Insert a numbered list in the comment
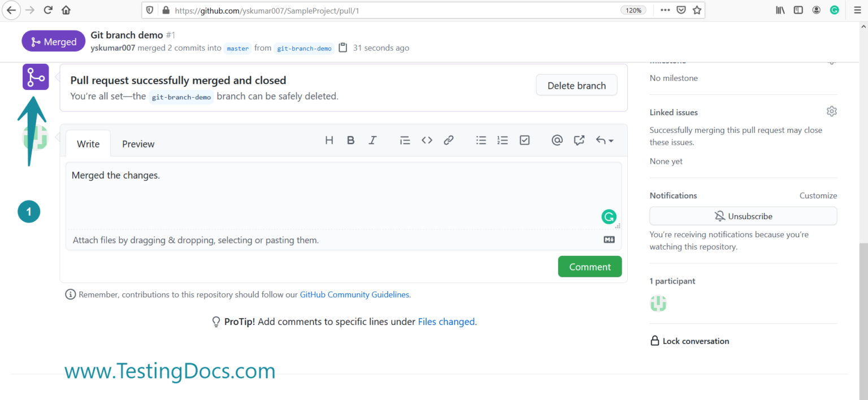The width and height of the screenshot is (868, 400). pos(502,140)
